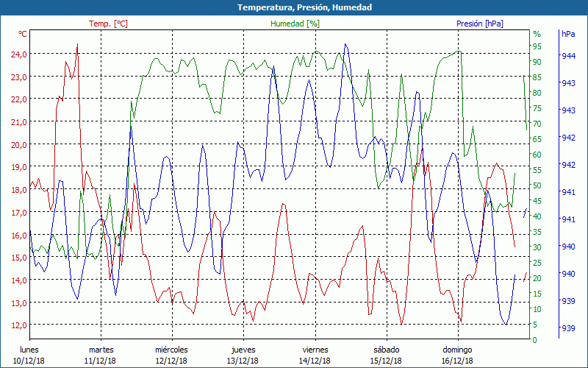Screen dimensions: 588x368
Task: Click the 'viernes' day label
Action: [x=315, y=350]
